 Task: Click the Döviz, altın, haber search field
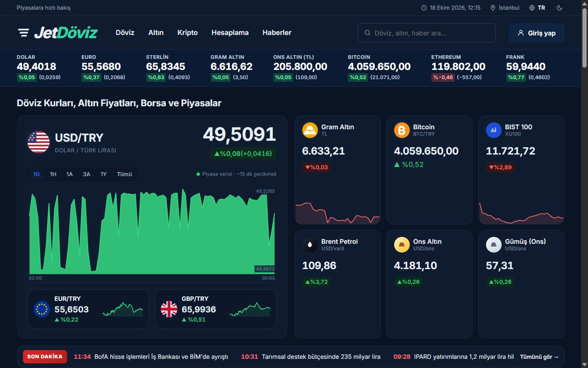point(427,33)
